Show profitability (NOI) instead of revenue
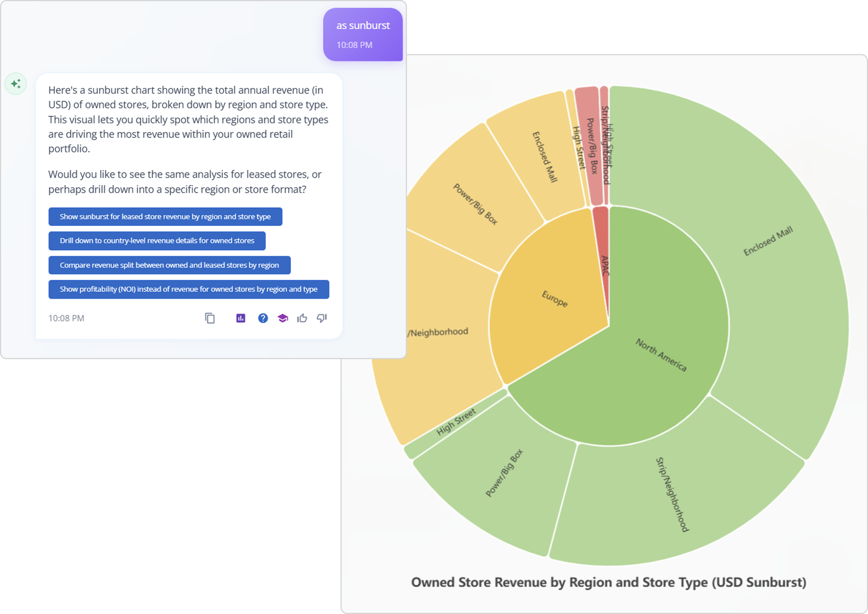Viewport: 868px width, 614px height. coord(189,289)
